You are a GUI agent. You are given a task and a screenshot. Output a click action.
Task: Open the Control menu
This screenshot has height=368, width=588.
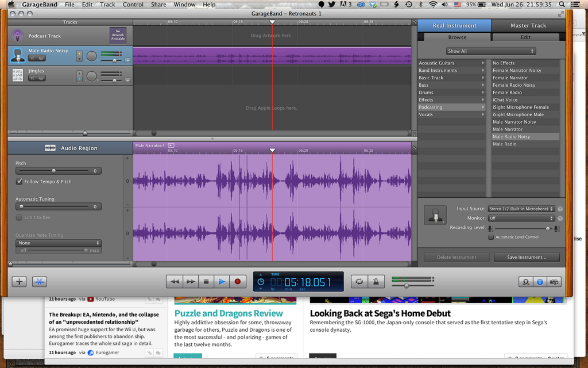tap(133, 5)
